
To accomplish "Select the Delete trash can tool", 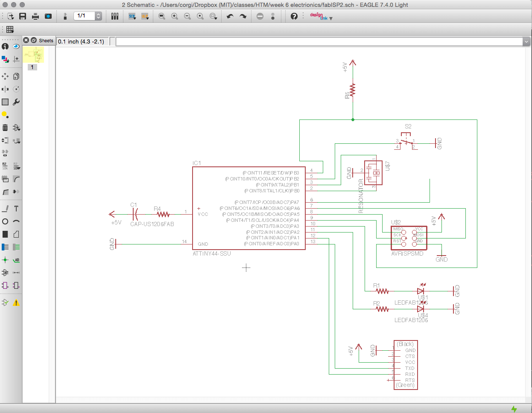I will click(5, 128).
